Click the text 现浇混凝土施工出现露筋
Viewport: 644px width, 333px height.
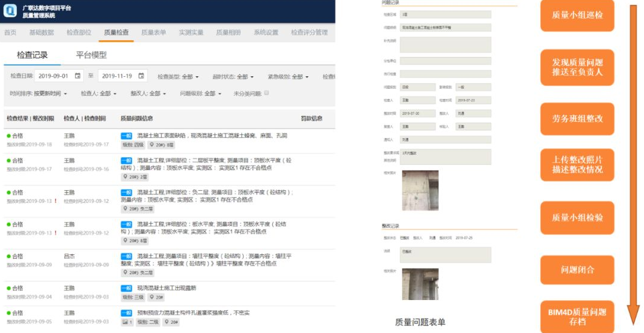(167, 288)
